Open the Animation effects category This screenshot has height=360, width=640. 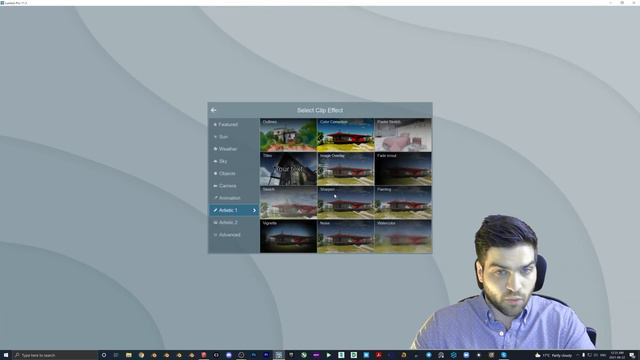click(x=233, y=198)
